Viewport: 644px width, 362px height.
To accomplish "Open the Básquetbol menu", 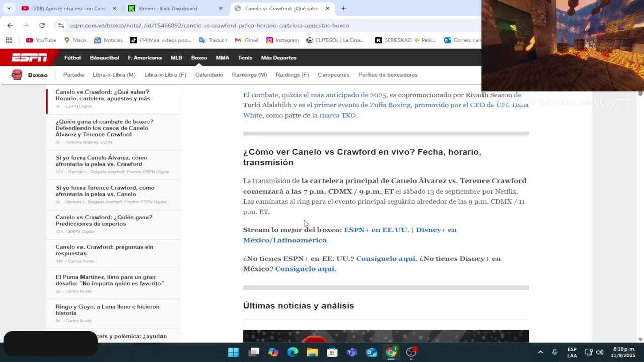I will 104,58.
